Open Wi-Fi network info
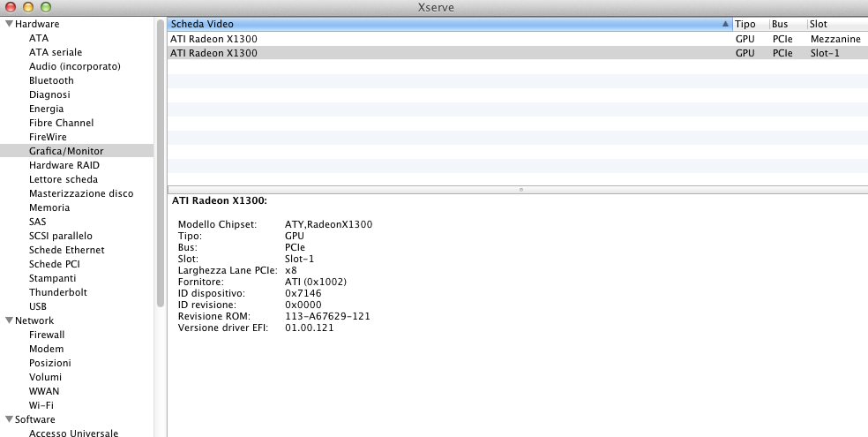The image size is (868, 437). point(41,405)
